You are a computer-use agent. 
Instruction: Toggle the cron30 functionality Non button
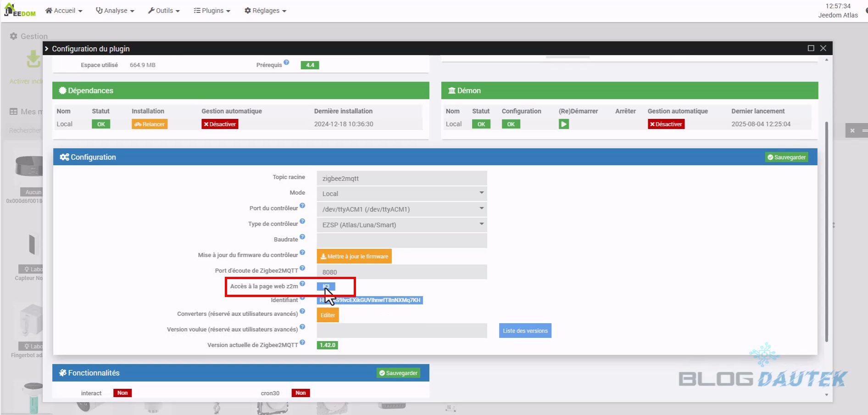coord(300,393)
